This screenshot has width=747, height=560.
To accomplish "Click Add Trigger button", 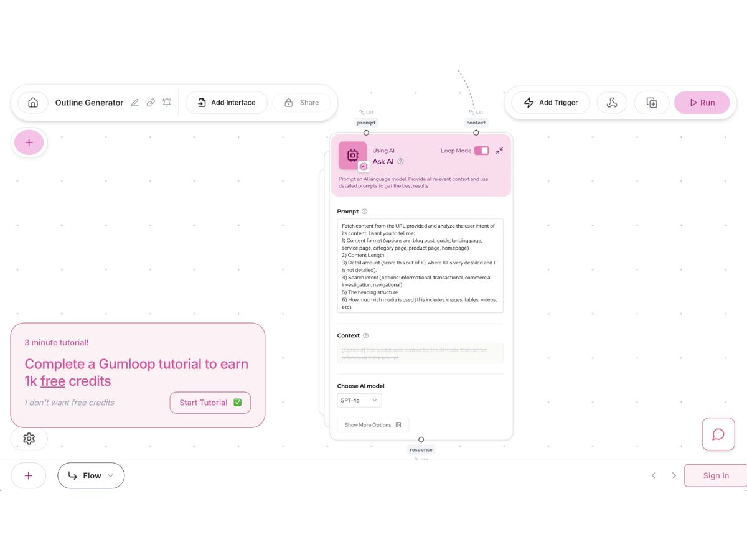I will 550,103.
